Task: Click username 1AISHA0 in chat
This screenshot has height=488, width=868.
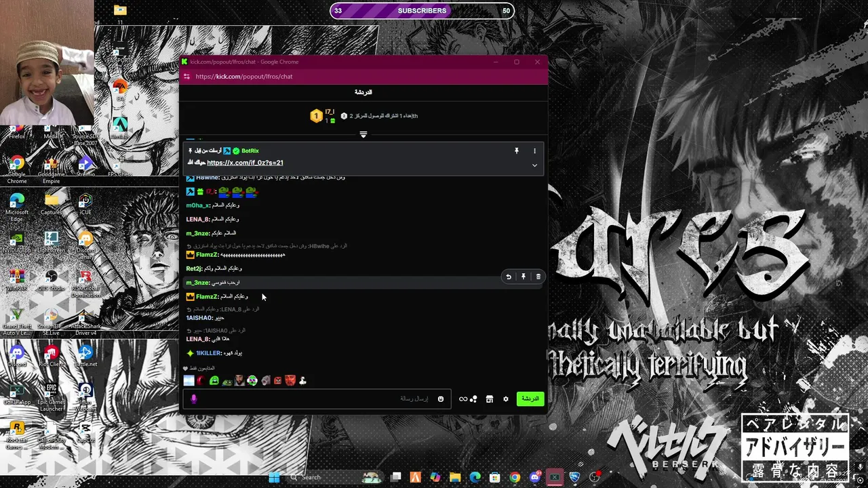Action: [x=199, y=318]
